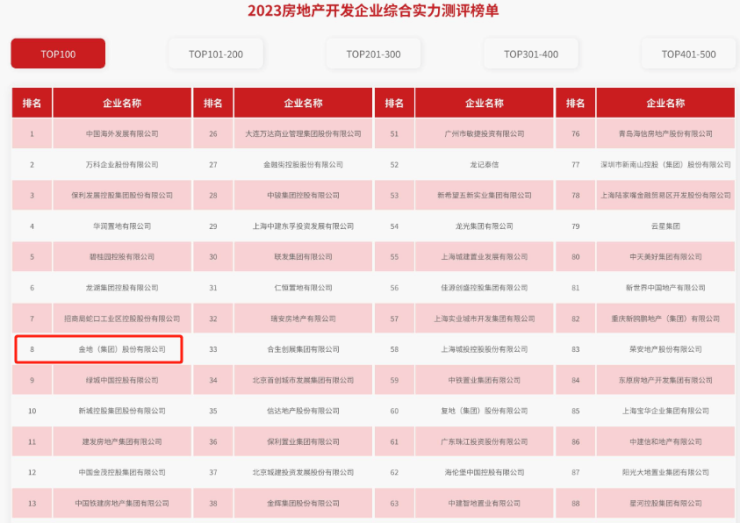
Task: Click 广州市敏捷投资有限公司 entry
Action: pyautogui.click(x=485, y=134)
